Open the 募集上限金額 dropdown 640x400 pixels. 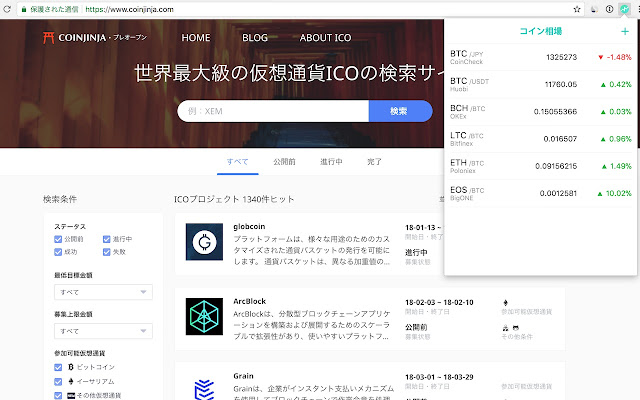point(103,331)
